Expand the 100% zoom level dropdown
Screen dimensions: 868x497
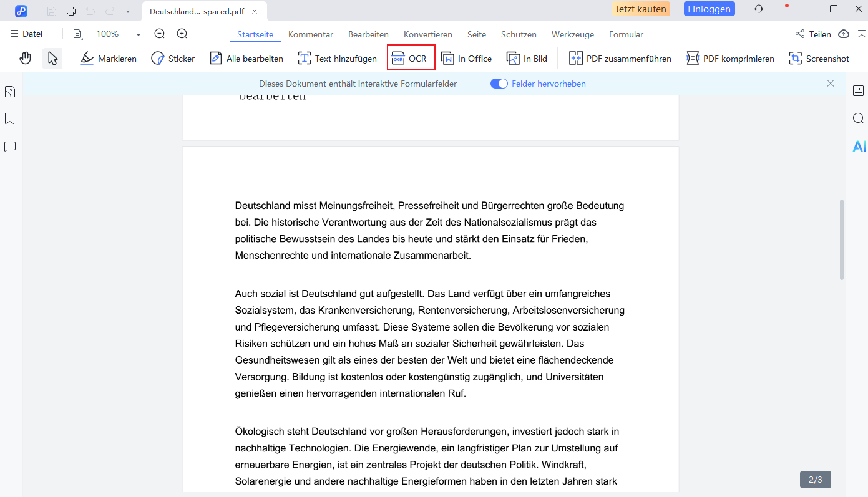tap(139, 35)
